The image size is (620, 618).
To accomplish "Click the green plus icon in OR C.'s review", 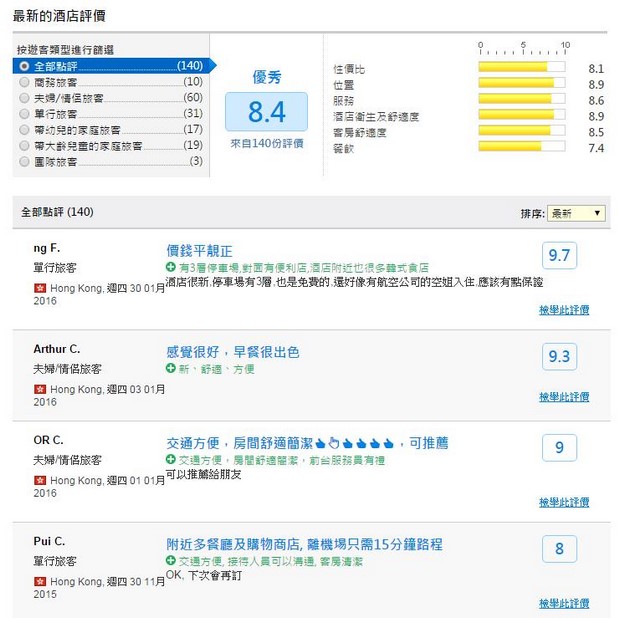I will (170, 459).
